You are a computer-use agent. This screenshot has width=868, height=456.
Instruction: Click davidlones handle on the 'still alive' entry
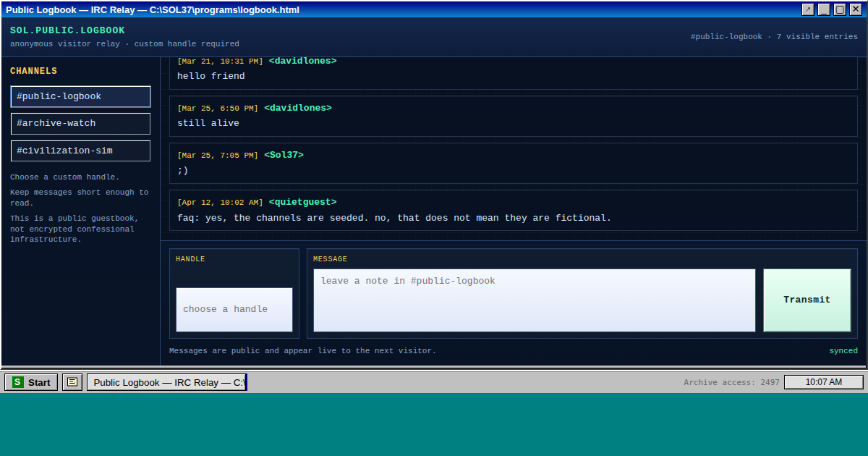pyautogui.click(x=297, y=108)
